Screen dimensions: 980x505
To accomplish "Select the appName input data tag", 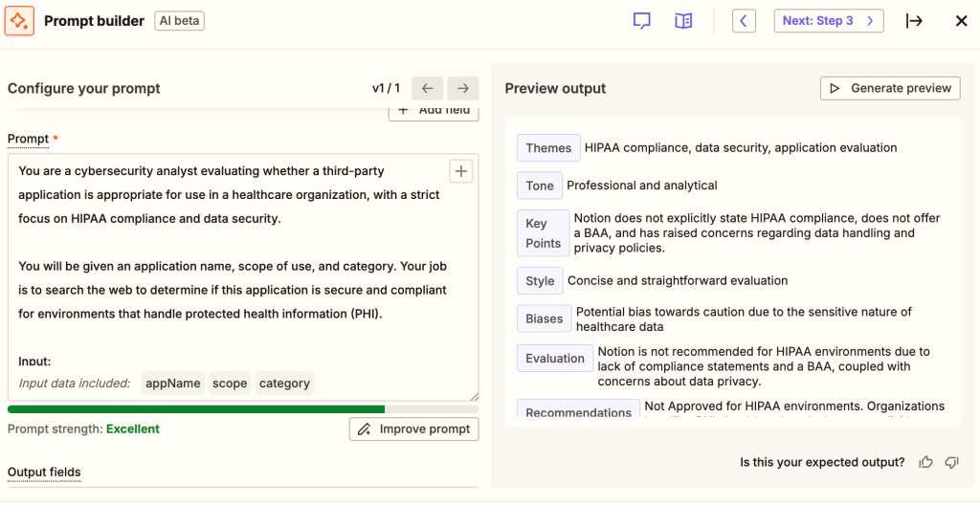I will [172, 384].
